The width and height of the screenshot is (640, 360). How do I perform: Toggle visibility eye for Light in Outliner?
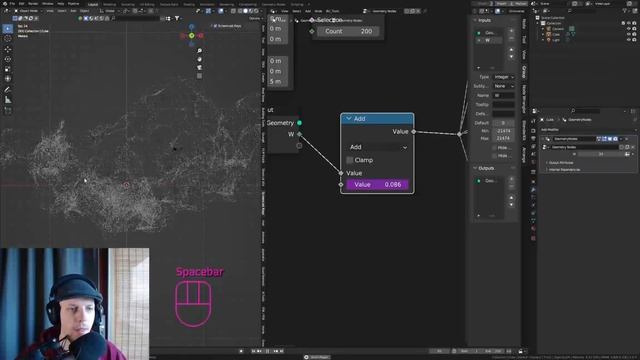629,40
